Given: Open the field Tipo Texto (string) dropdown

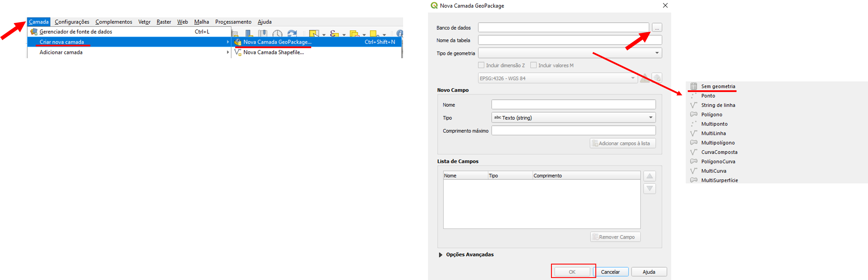Looking at the screenshot, I should [573, 118].
